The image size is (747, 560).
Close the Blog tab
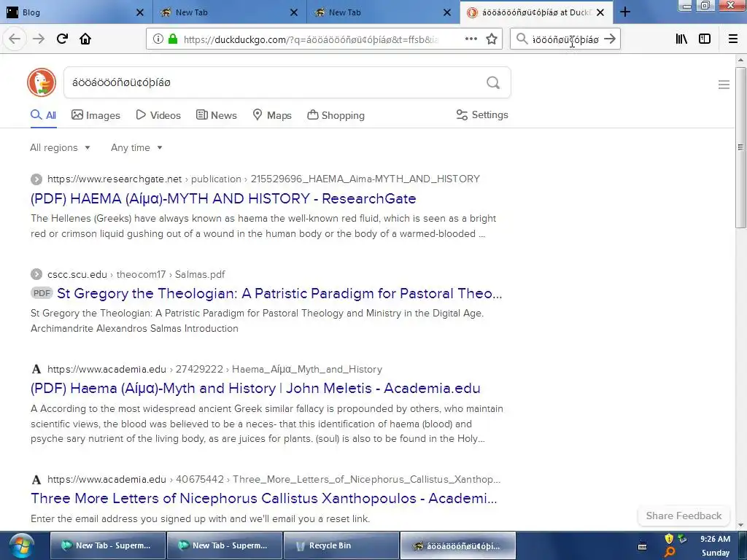click(139, 13)
